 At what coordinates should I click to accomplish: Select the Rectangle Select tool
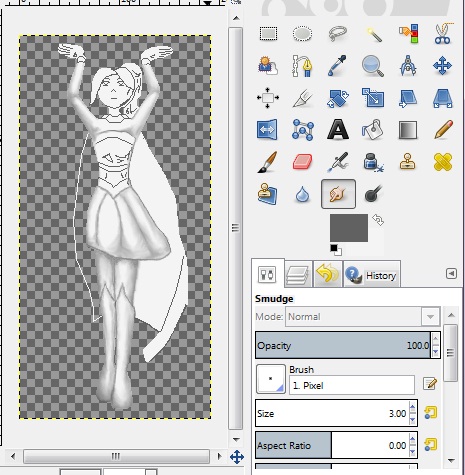[x=268, y=34]
